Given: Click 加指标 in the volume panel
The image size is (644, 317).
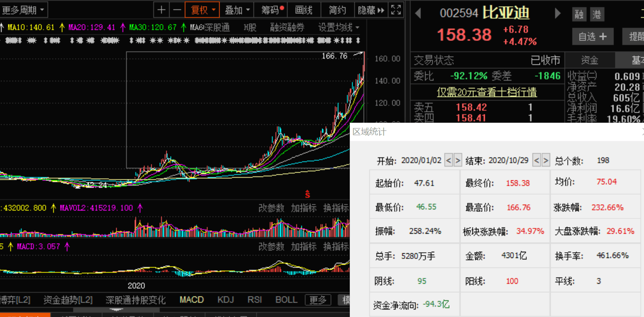Looking at the screenshot, I should (x=304, y=208).
